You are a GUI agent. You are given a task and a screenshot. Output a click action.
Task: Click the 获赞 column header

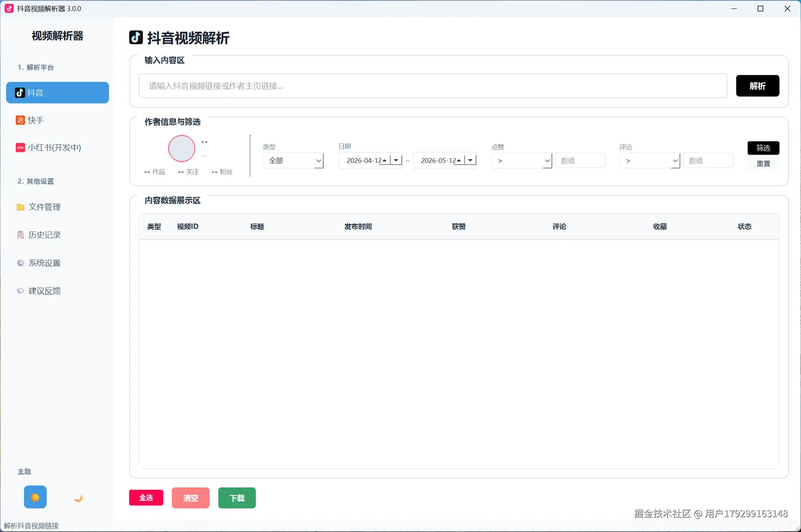tap(459, 227)
